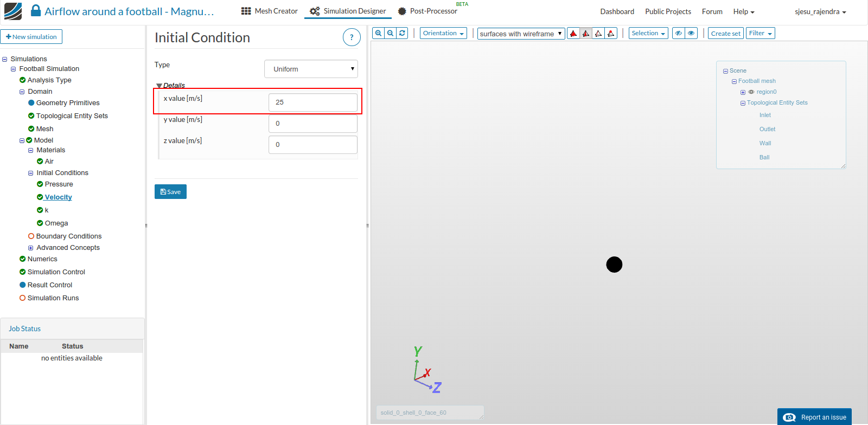Open the Velocity initial condition link
This screenshot has height=425, width=868.
(59, 197)
